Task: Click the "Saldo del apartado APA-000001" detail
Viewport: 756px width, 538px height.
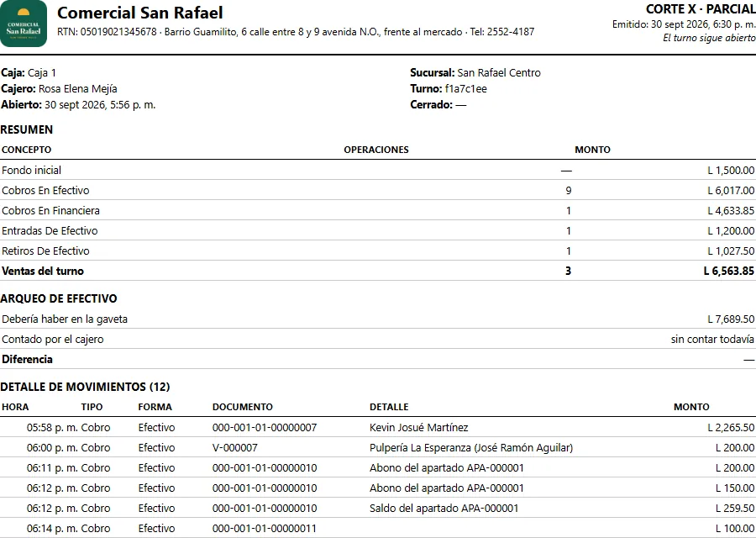Action: tap(444, 509)
